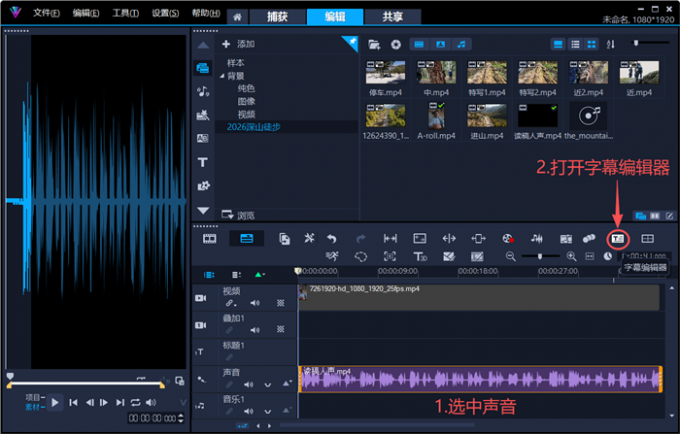
Task: Switch preview mode to 项目
Action: point(34,398)
